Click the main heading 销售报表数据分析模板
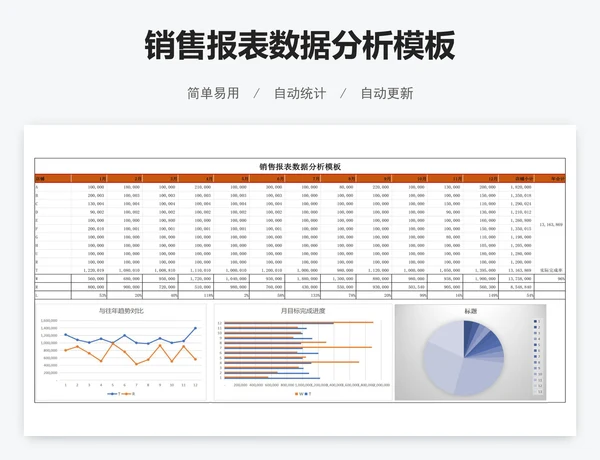The width and height of the screenshot is (600, 460). (300, 45)
